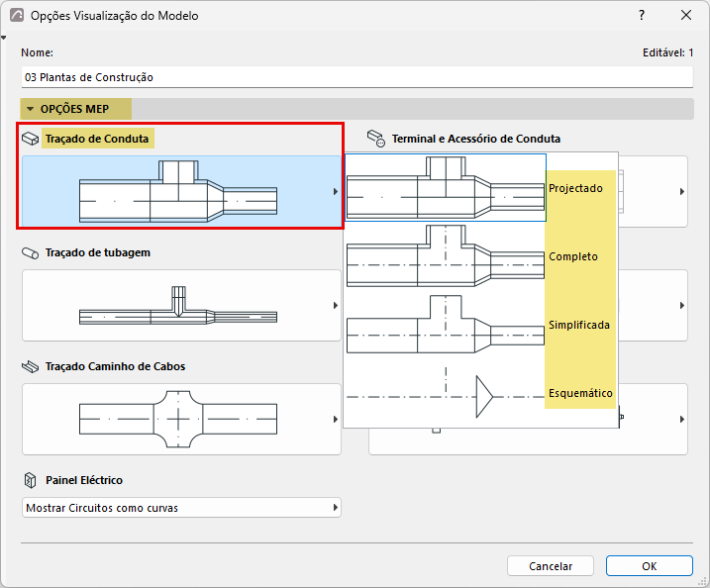Click the Traçado de Conduta duct icon
The height and width of the screenshot is (588, 710).
pos(31,139)
